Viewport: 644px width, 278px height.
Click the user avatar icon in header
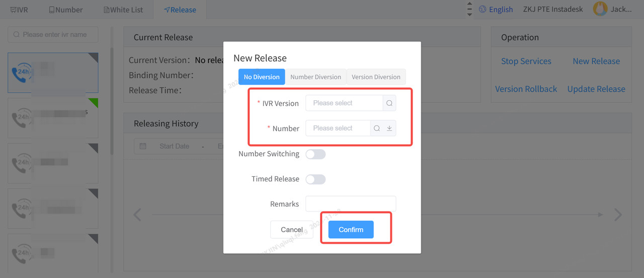600,9
